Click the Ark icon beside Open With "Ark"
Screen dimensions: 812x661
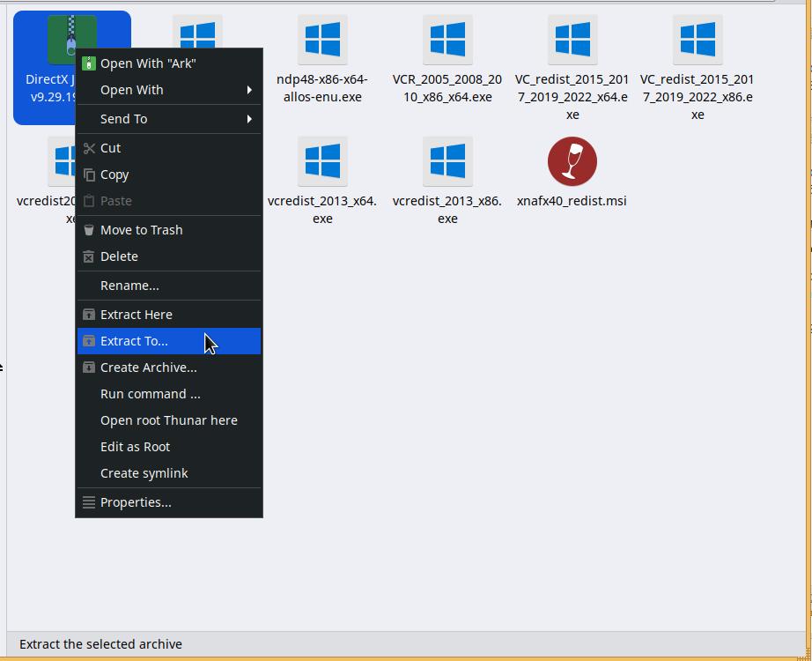tap(89, 63)
